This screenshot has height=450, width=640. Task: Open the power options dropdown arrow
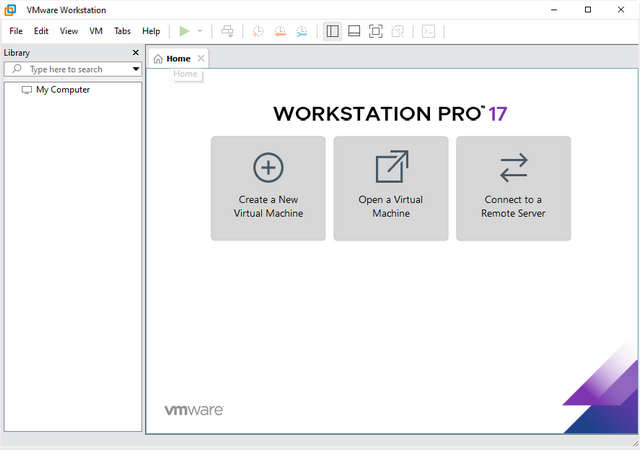point(199,31)
